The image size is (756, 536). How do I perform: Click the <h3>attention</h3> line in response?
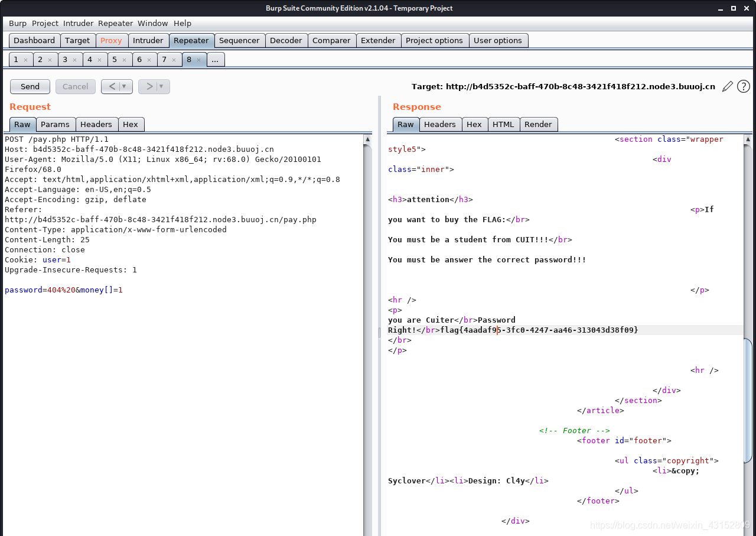coord(431,200)
